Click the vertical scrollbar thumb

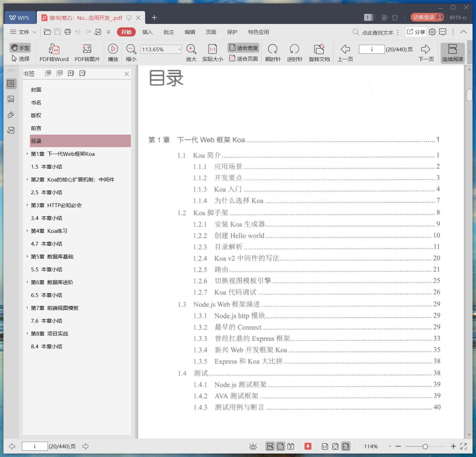(469, 95)
